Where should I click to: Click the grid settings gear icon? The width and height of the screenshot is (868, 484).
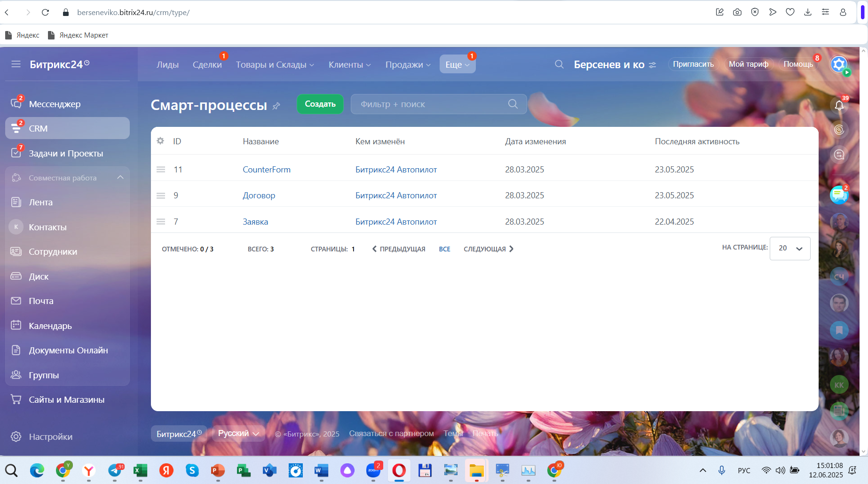(x=160, y=141)
